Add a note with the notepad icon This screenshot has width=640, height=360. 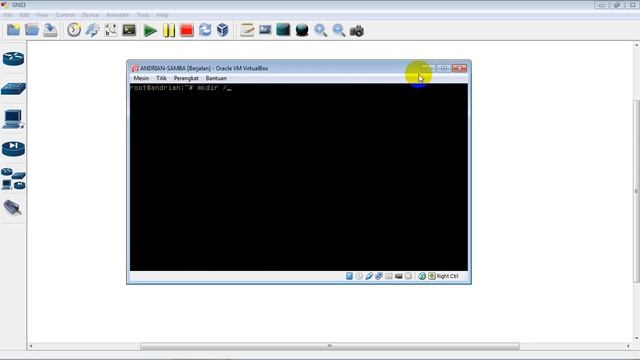tap(247, 30)
